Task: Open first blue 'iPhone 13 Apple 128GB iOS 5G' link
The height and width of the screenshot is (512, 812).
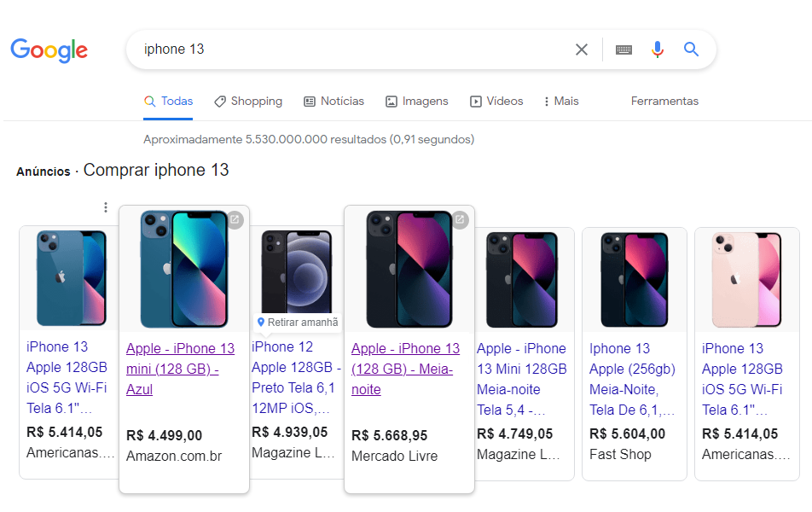Action: coord(67,377)
